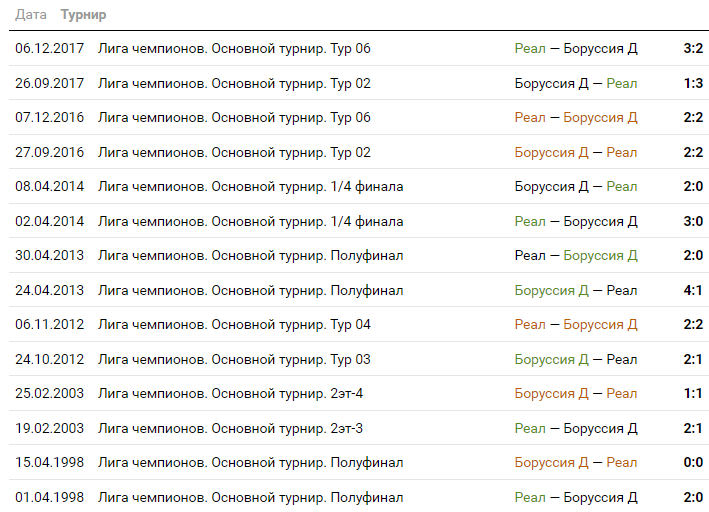Viewport: 709px width, 512px height.
Task: Sort by the Турнир column header
Action: [84, 14]
